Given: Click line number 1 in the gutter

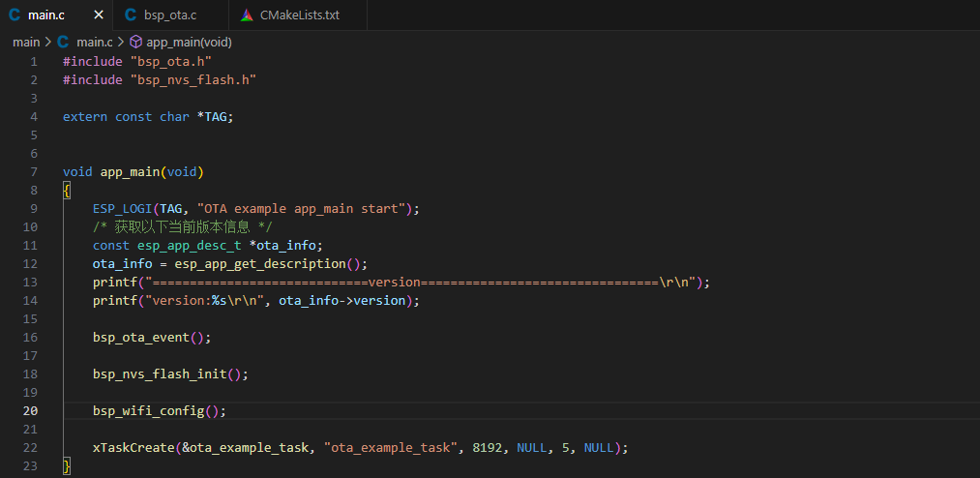Looking at the screenshot, I should coord(33,62).
